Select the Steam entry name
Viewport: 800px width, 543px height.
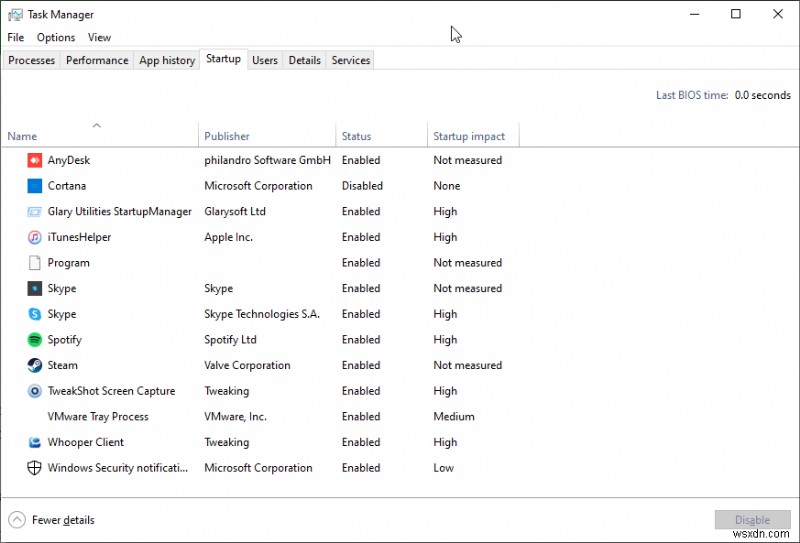coord(63,365)
